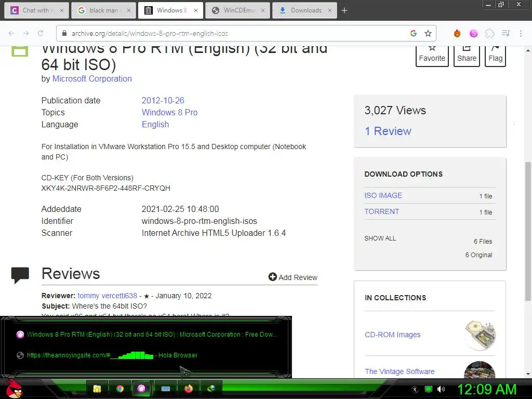Click the browser forward arrow
Viewport: 532px width, 399px height.
26,33
